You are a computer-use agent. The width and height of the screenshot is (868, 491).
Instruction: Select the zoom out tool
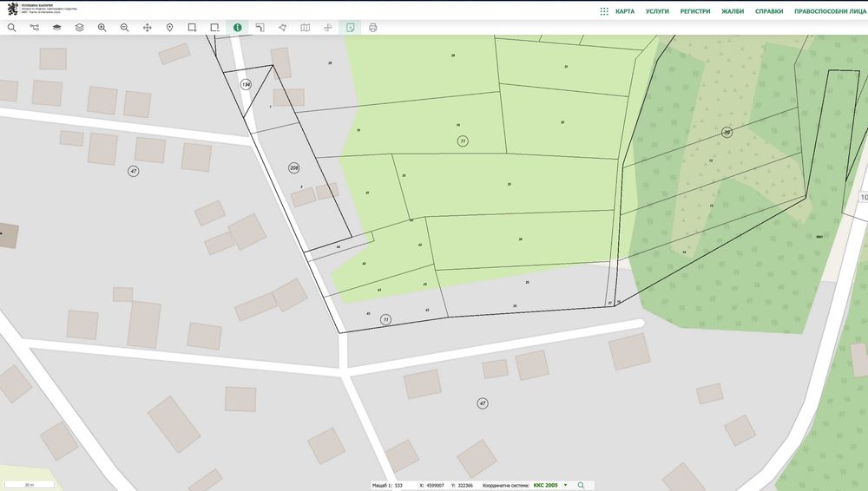click(x=125, y=28)
